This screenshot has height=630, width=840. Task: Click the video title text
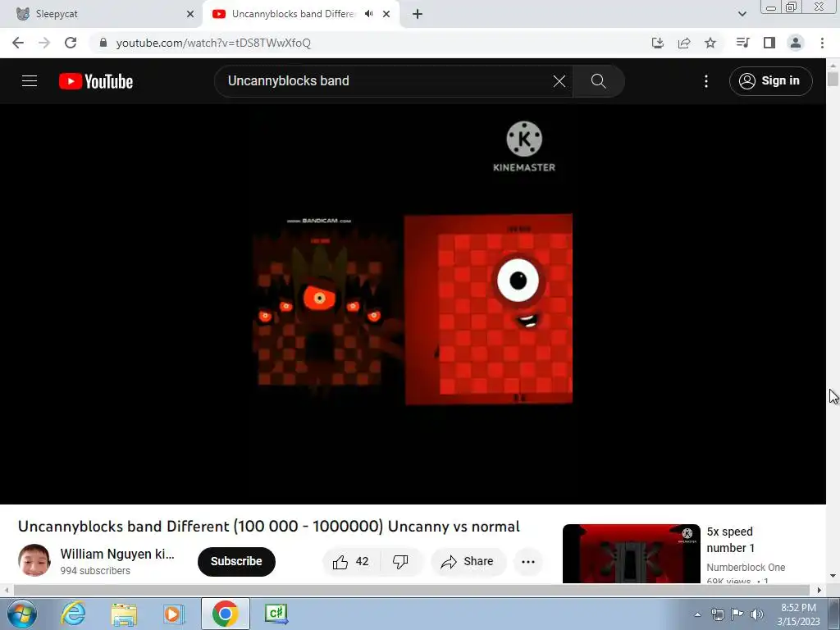pyautogui.click(x=269, y=527)
